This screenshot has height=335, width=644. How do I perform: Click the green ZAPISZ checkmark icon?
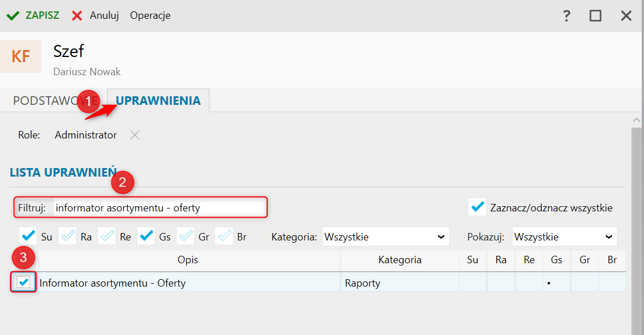tap(13, 15)
